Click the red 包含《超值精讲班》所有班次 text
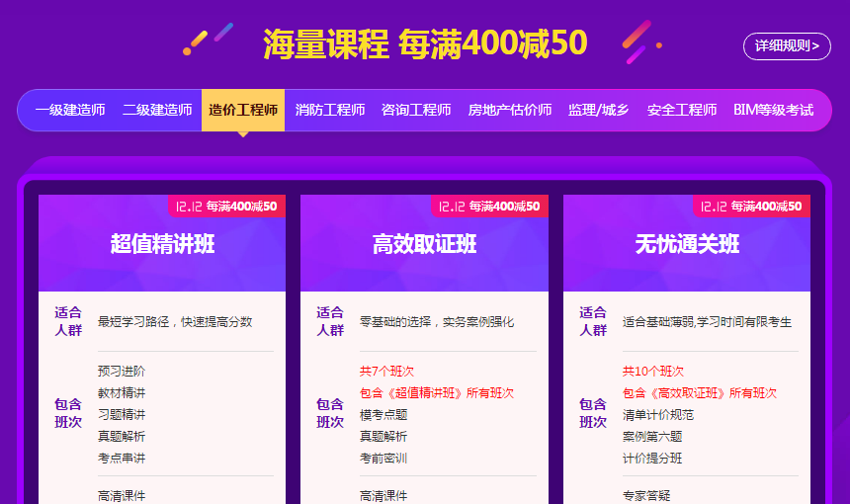 pos(437,393)
